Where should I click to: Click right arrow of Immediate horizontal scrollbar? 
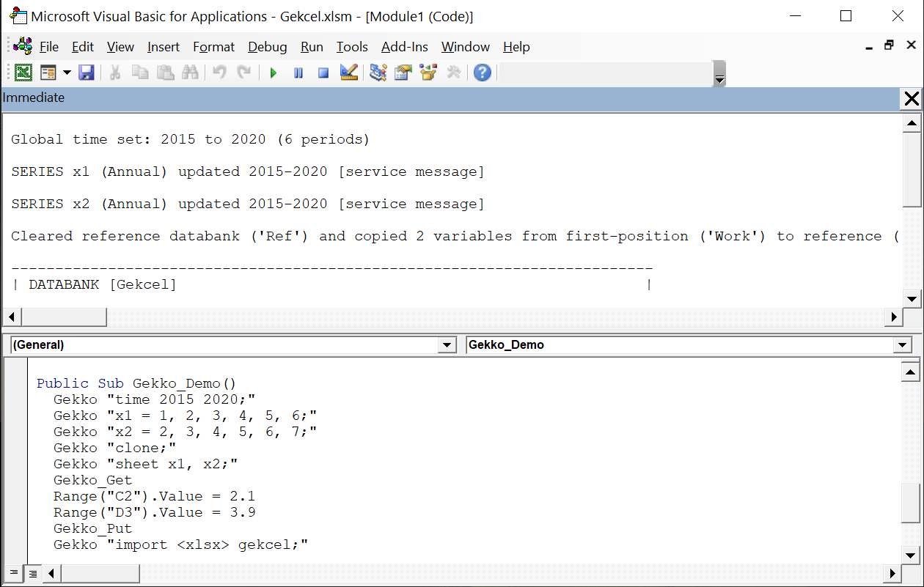click(x=894, y=317)
